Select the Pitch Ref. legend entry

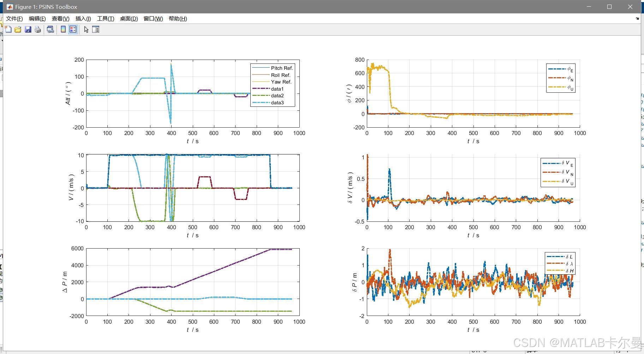[273, 68]
